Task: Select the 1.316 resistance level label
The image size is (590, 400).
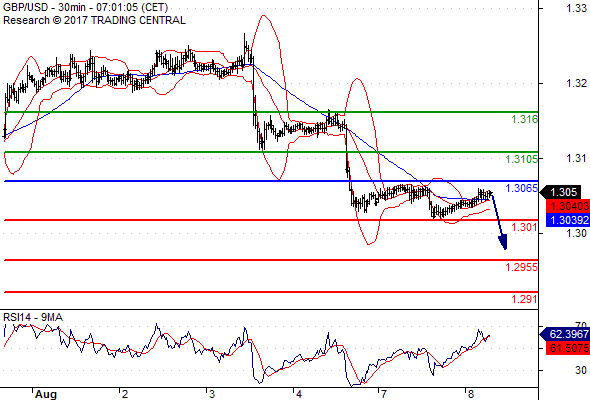Action: [x=525, y=120]
